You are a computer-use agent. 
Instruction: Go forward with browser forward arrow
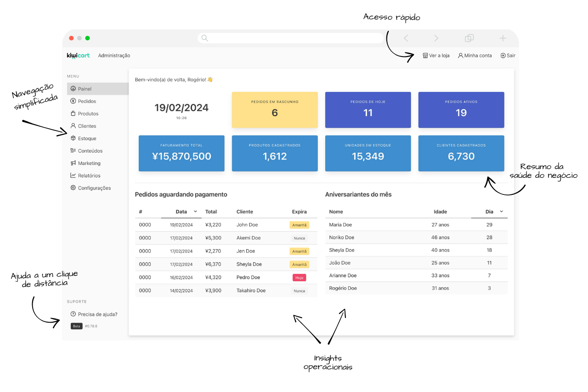[x=436, y=38]
